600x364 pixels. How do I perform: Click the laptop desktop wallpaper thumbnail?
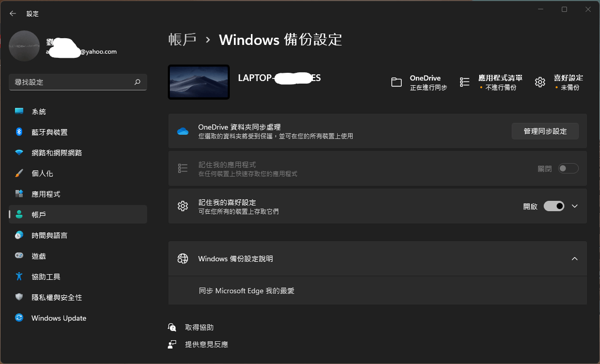(x=199, y=82)
